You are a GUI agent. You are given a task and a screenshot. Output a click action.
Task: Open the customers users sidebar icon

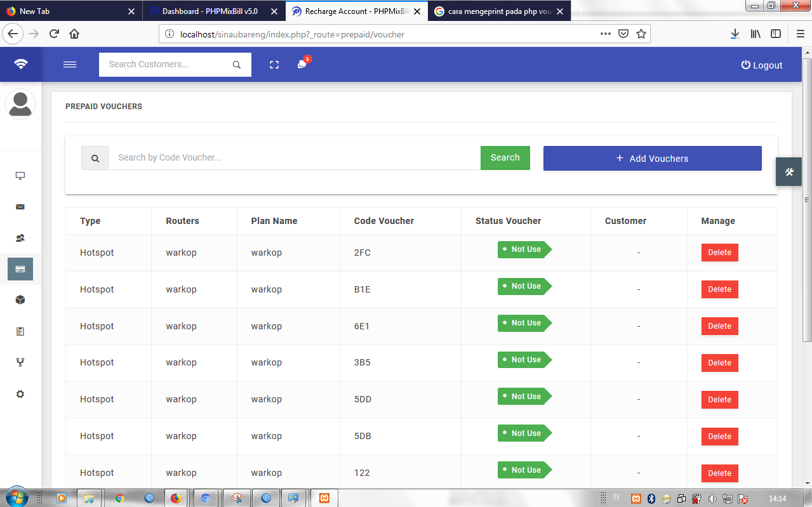tap(20, 238)
